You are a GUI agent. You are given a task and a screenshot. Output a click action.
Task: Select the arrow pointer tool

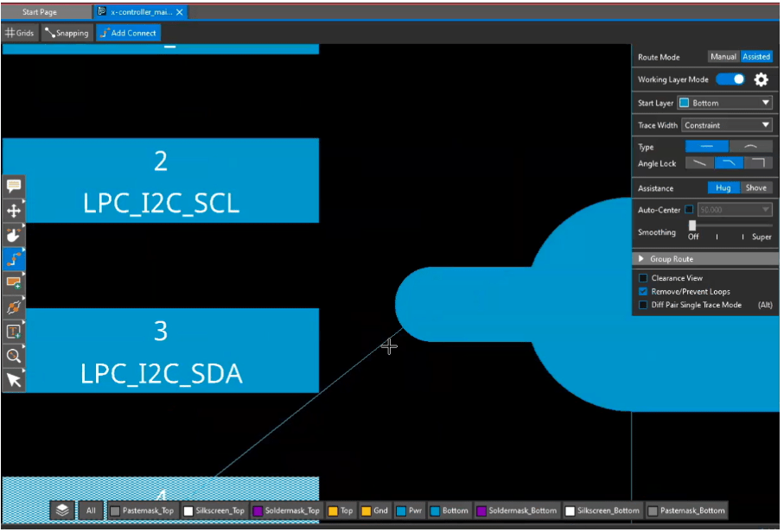coord(14,380)
